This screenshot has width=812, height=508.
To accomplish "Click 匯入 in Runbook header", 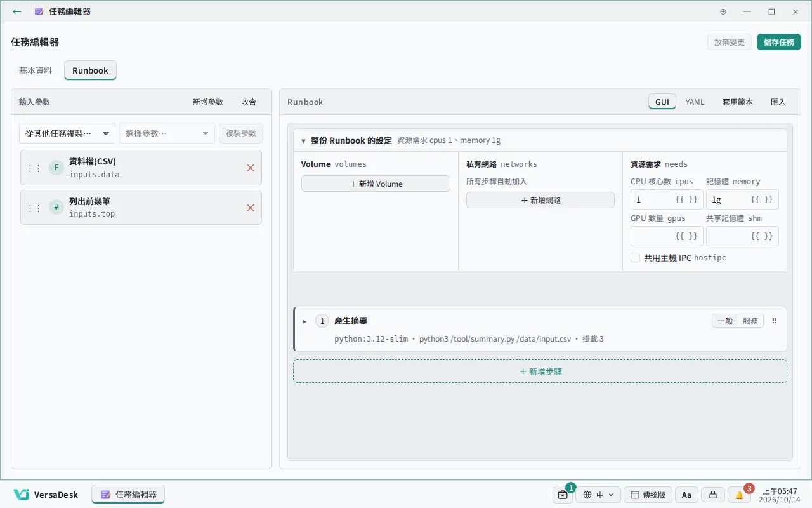I will [x=778, y=102].
